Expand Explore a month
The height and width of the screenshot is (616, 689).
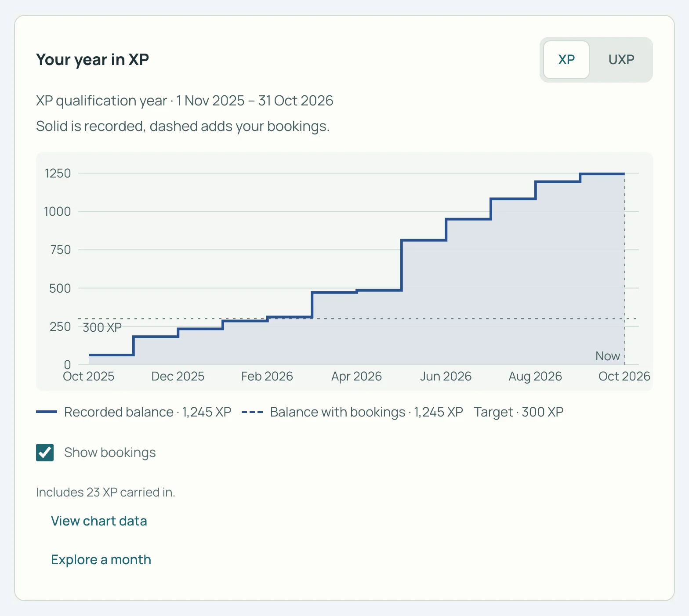pos(101,560)
